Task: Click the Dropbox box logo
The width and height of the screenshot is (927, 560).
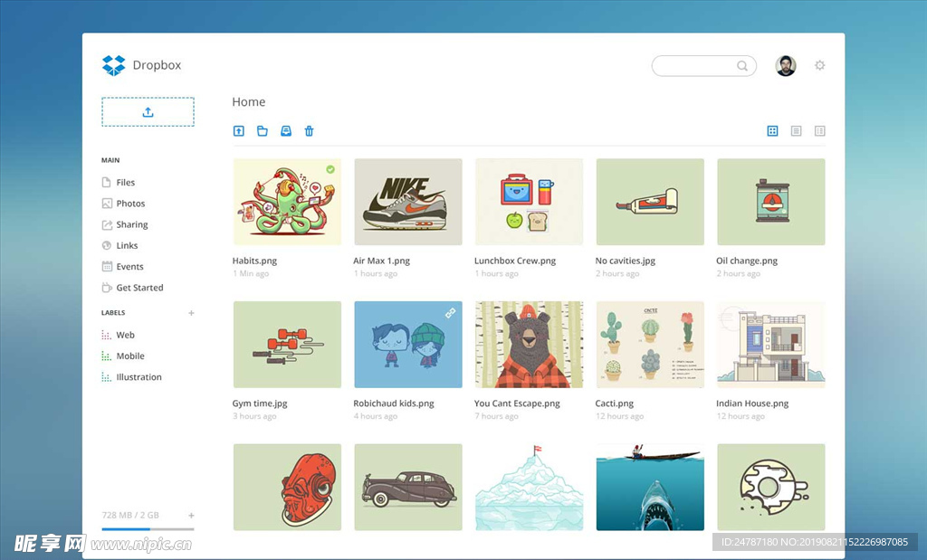Action: [113, 65]
